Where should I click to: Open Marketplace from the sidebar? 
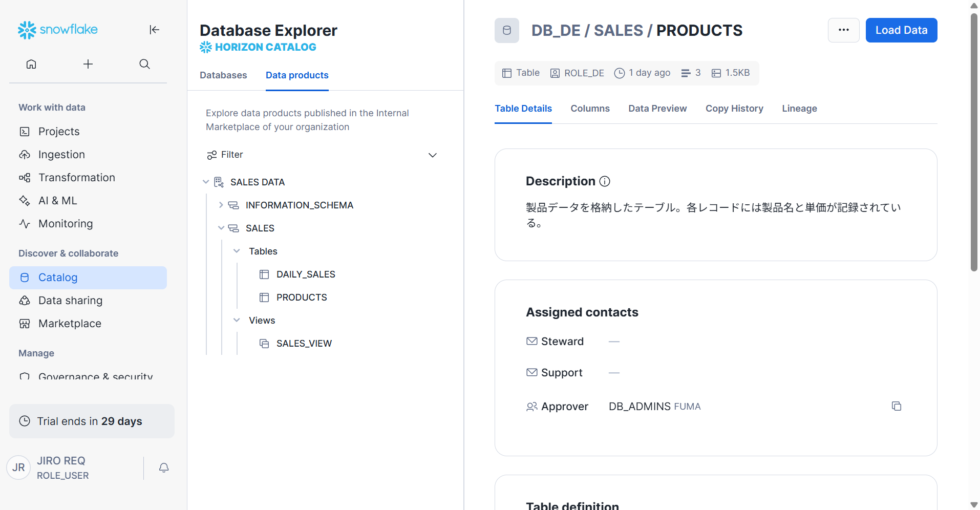click(x=70, y=324)
